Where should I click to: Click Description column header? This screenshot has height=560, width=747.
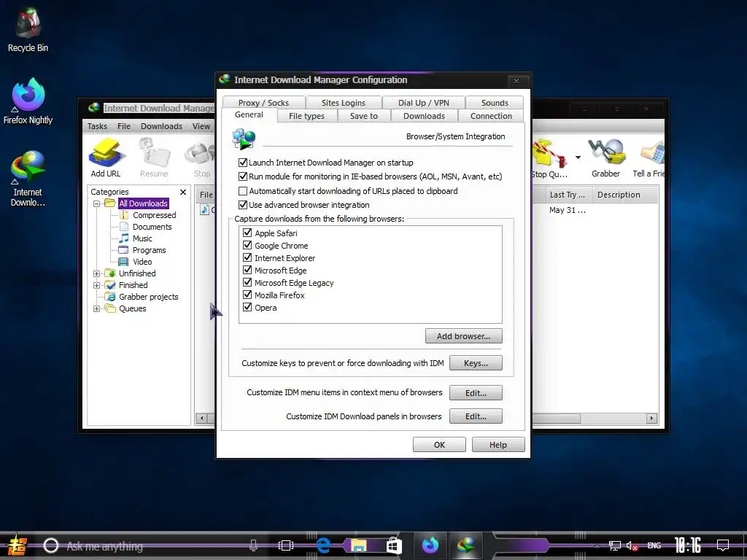click(x=625, y=195)
